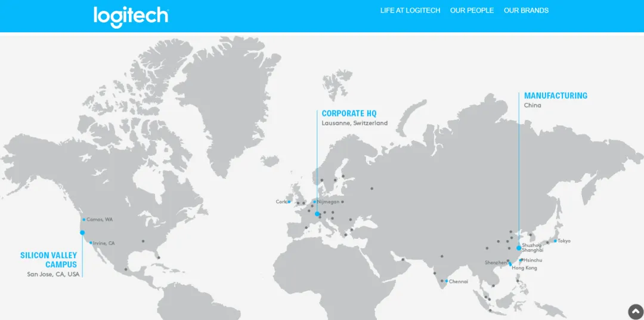Screen dimensions: 644x320
Task: Select the Hsinchu location dot
Action: pos(521,260)
